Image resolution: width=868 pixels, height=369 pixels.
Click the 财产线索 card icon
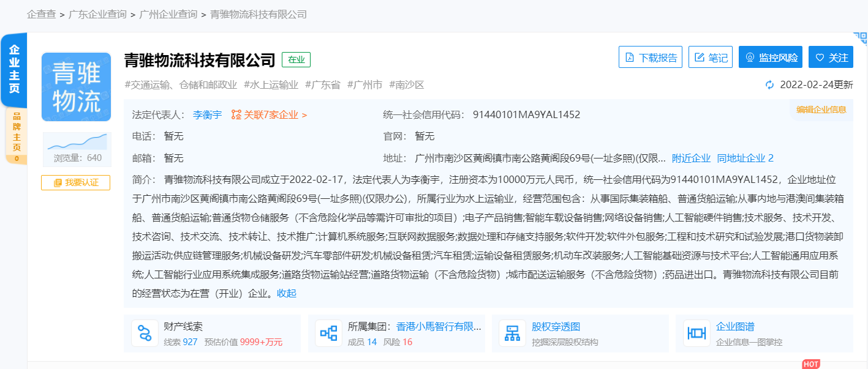pos(145,333)
